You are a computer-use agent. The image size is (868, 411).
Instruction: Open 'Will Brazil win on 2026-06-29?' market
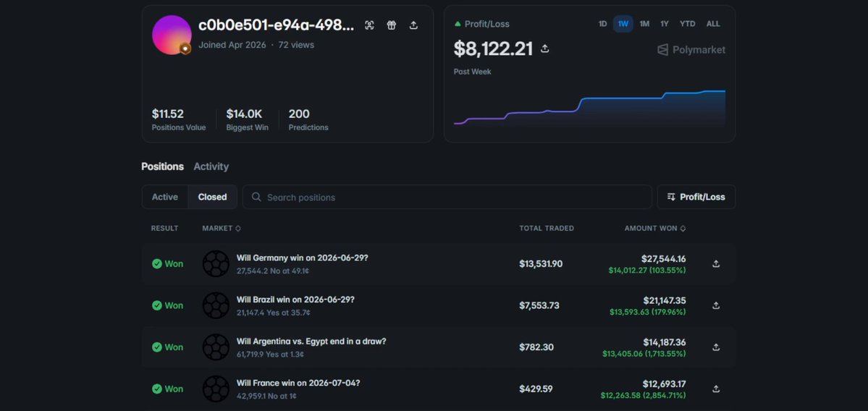[x=295, y=300]
